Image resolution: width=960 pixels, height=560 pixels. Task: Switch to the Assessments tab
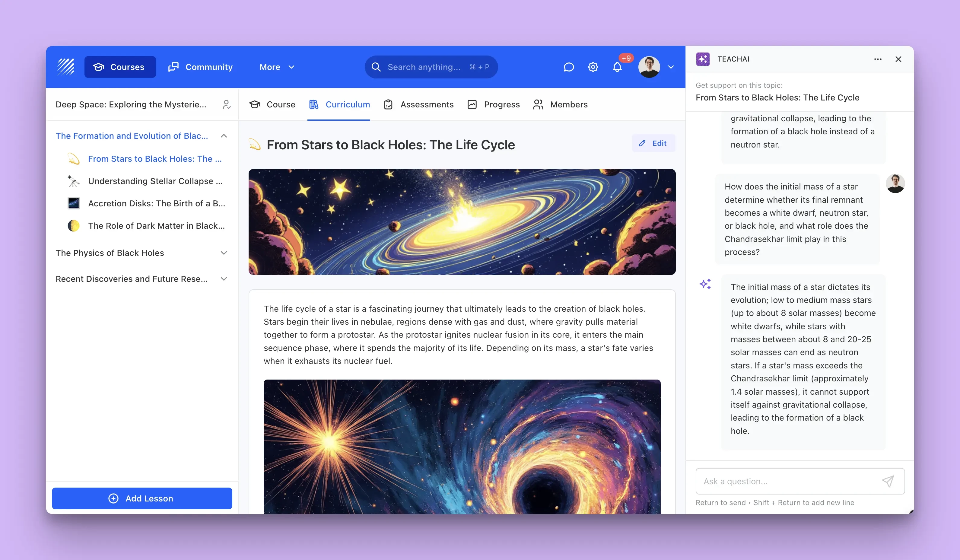(419, 104)
